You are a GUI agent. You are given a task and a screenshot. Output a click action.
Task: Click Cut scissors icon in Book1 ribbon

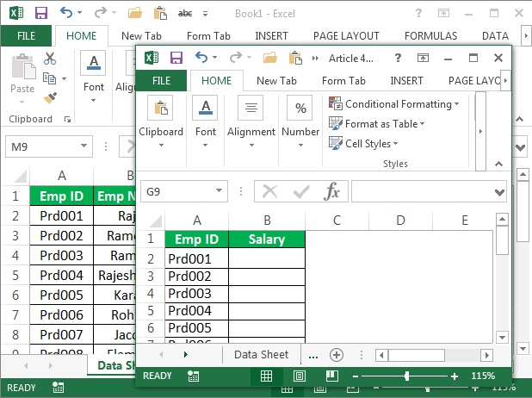50,59
